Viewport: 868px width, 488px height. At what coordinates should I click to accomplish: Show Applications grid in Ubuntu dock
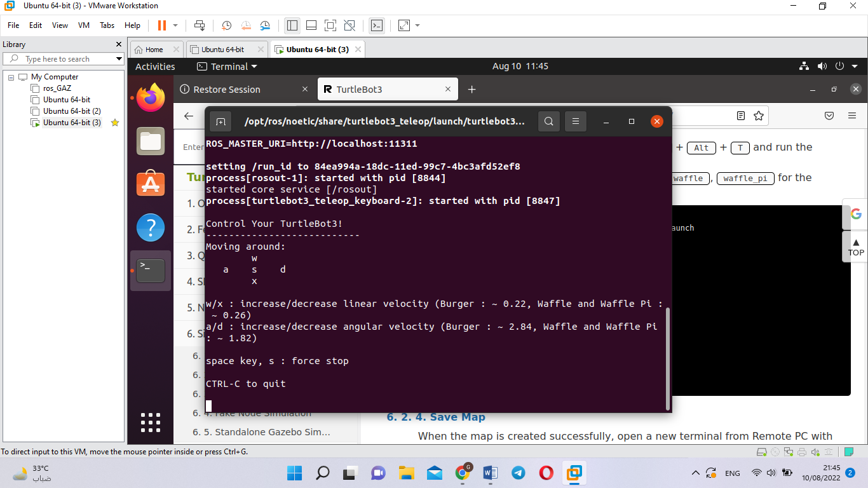pyautogui.click(x=151, y=423)
